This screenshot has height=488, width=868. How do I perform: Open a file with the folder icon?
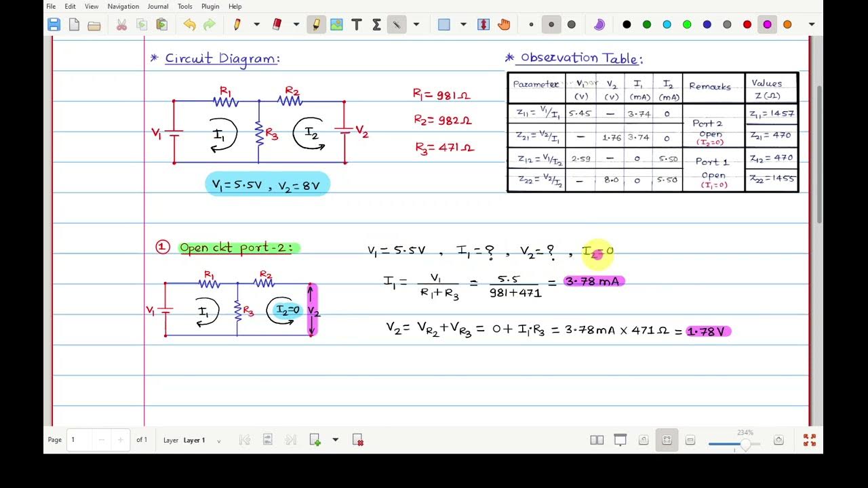pos(94,25)
